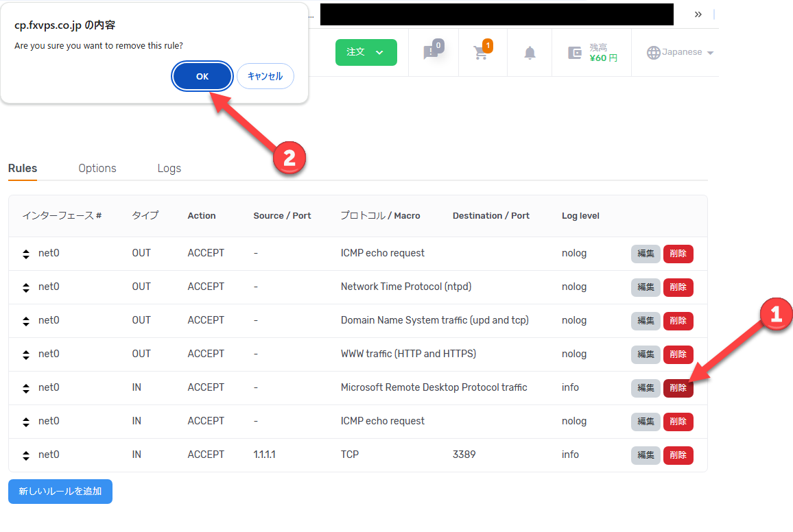Select the Rules tab

point(23,168)
